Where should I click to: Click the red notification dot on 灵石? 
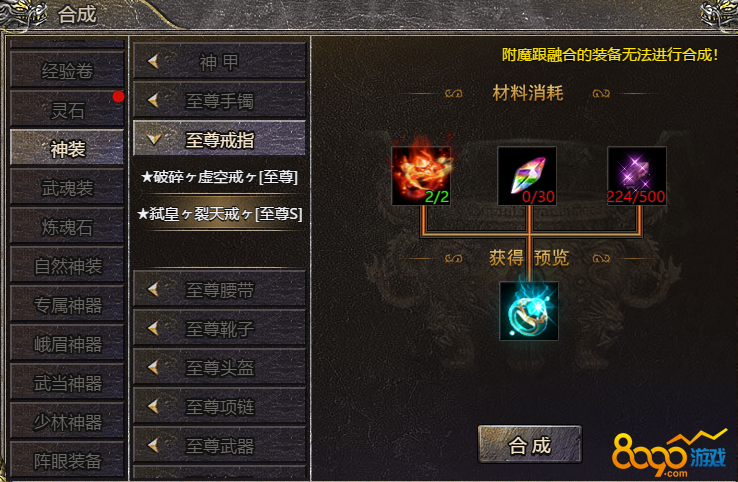click(x=118, y=96)
